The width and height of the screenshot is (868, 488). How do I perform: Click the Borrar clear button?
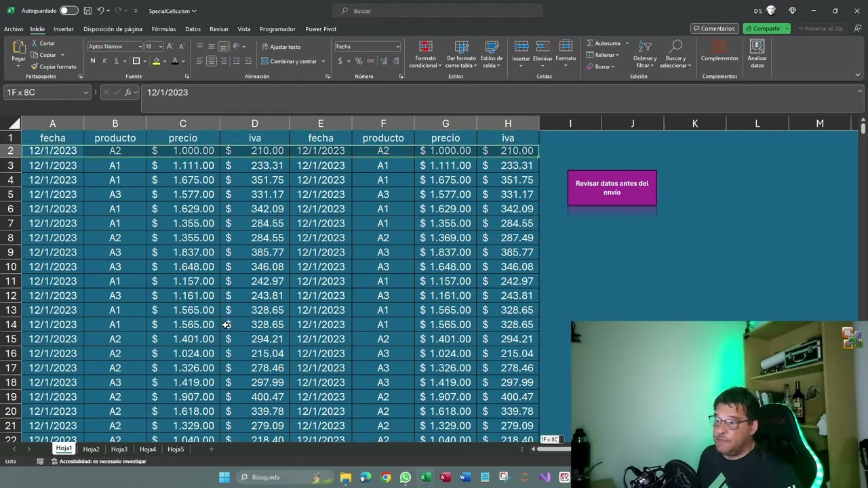click(x=600, y=66)
